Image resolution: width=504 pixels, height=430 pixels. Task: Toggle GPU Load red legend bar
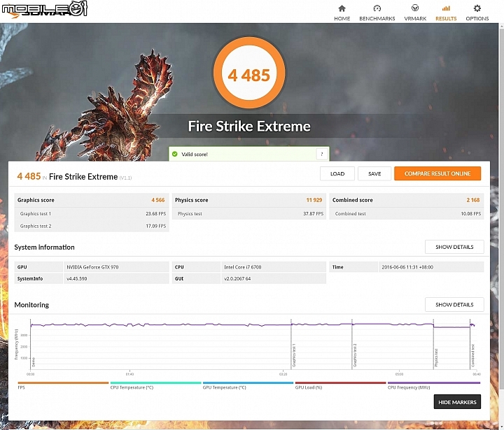[x=340, y=382]
